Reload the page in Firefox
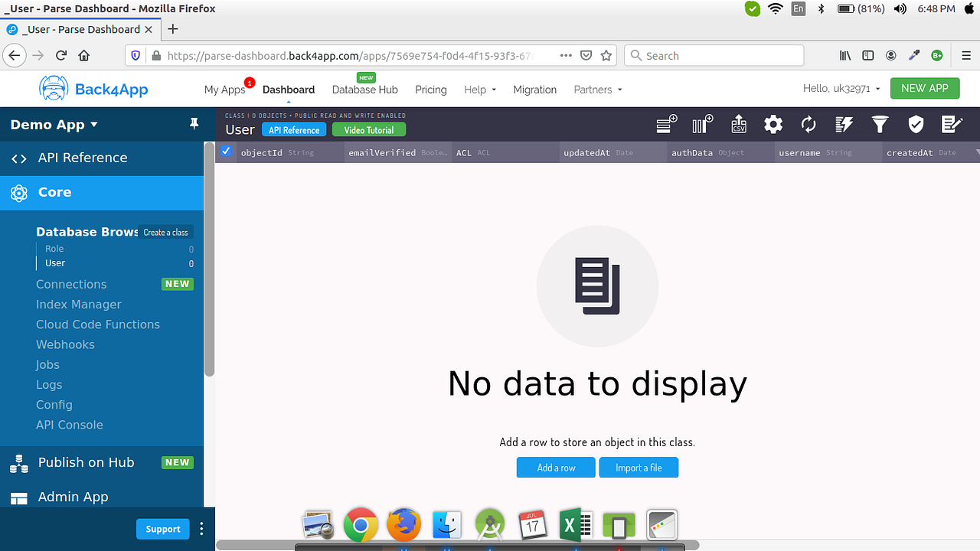980x551 pixels. (61, 55)
